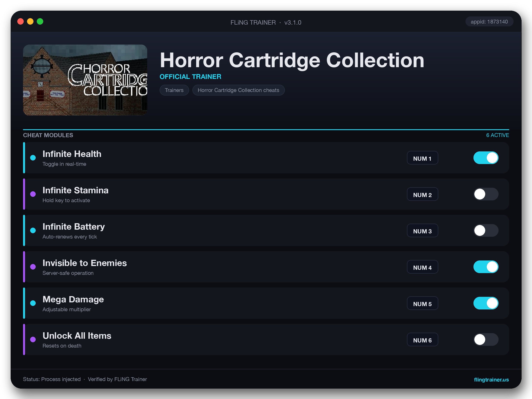Click the NUM 1 hotkey button
532x399 pixels.
[x=422, y=158]
